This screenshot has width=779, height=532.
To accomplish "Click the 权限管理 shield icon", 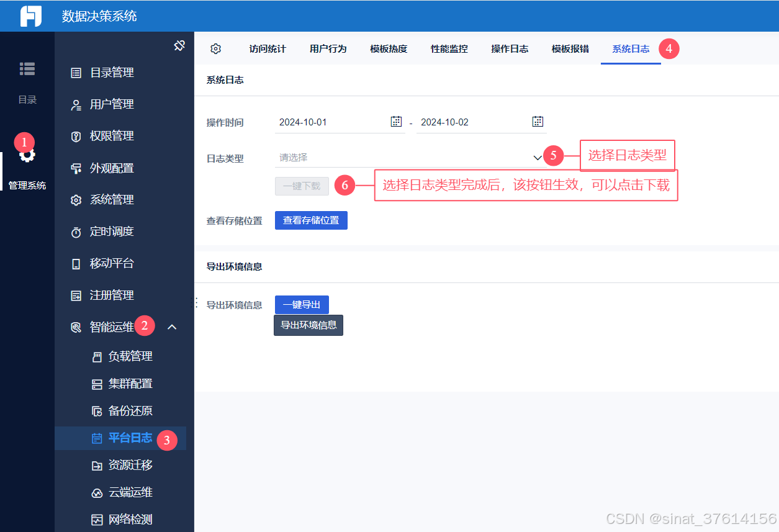I will point(76,137).
